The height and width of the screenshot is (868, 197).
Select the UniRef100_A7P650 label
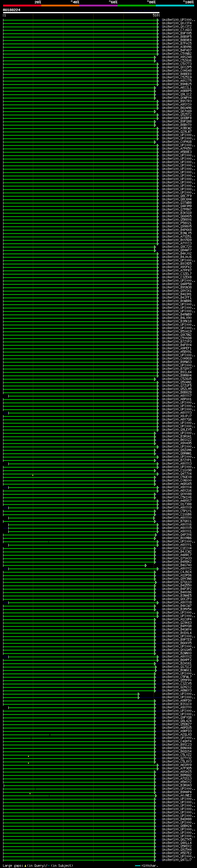[x=177, y=149]
